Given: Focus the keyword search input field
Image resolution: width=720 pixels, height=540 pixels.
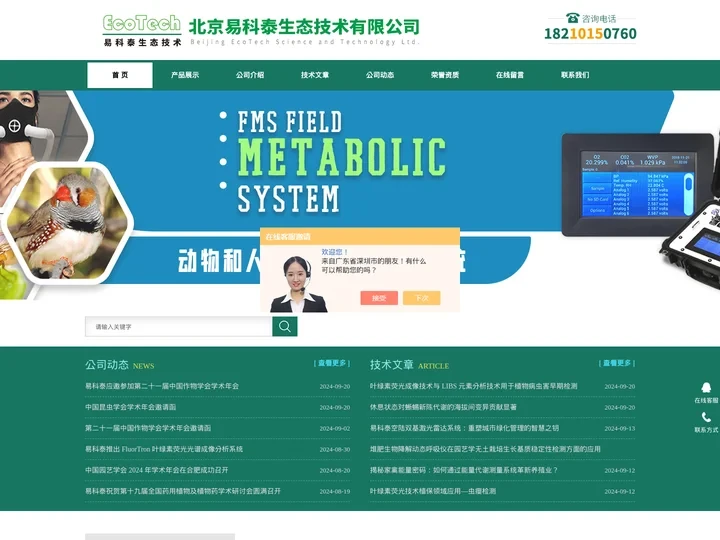Looking at the screenshot, I should (x=179, y=326).
